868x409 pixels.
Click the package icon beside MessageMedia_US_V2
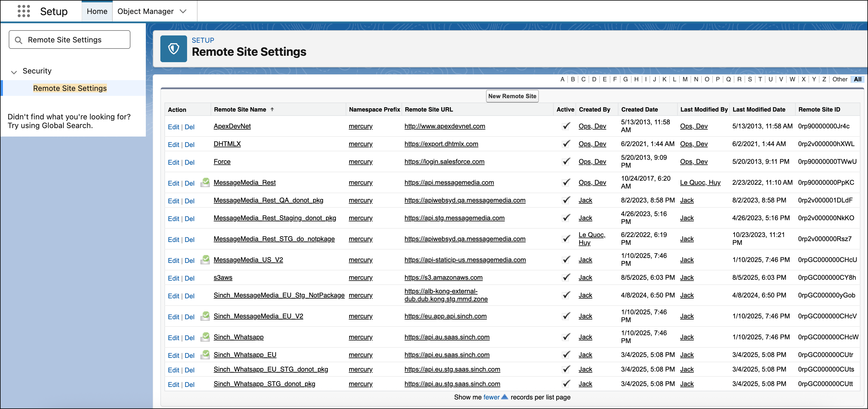pyautogui.click(x=205, y=259)
